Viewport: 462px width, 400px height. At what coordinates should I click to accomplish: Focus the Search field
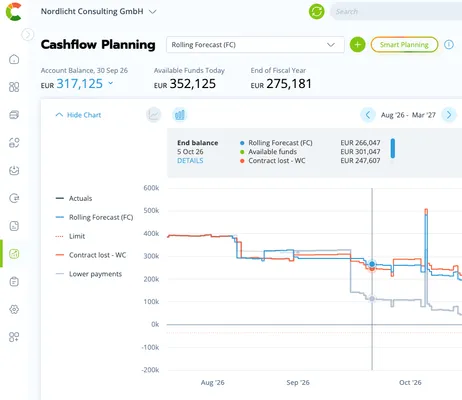[x=396, y=12]
